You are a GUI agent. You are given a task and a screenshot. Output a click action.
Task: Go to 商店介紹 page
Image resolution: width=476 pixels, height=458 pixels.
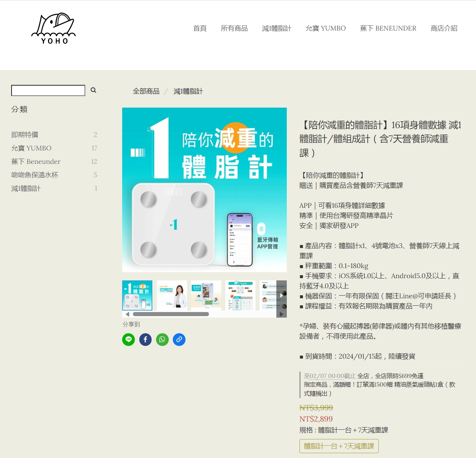pyautogui.click(x=444, y=28)
